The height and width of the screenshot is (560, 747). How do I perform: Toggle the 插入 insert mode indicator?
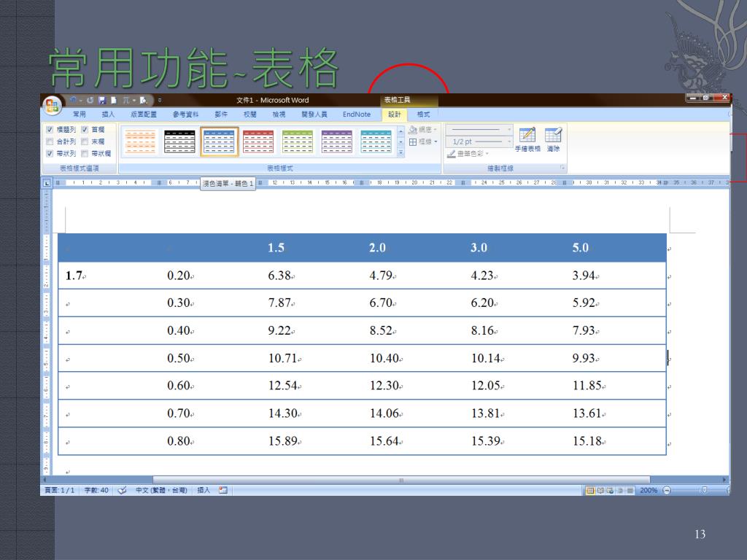click(204, 490)
